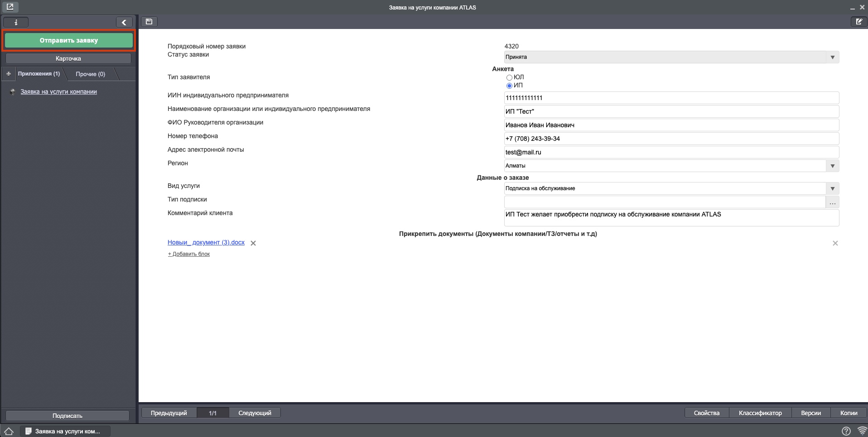The width and height of the screenshot is (868, 437).
Task: Click the plus icon beside Приложения tab
Action: click(x=9, y=74)
